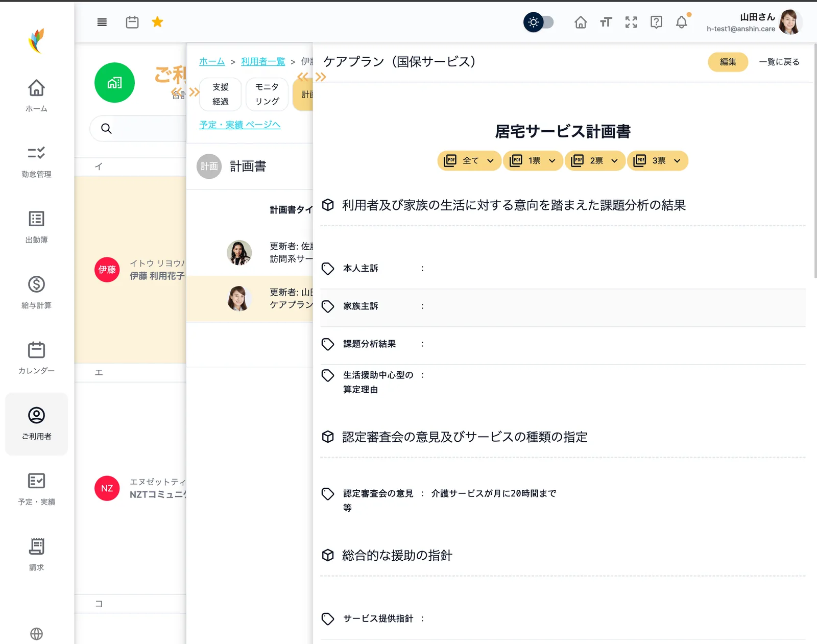Select plan entry updated by 佐藤
Screen dimensions: 817x644
coord(250,253)
